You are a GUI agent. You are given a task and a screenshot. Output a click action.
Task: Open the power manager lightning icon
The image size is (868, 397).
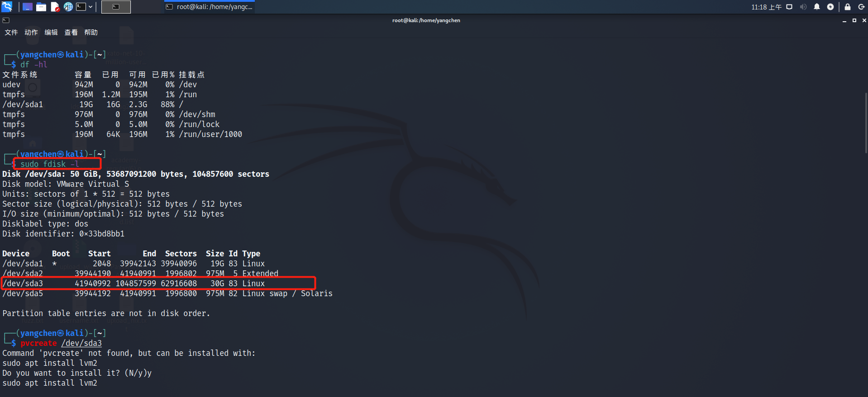830,7
